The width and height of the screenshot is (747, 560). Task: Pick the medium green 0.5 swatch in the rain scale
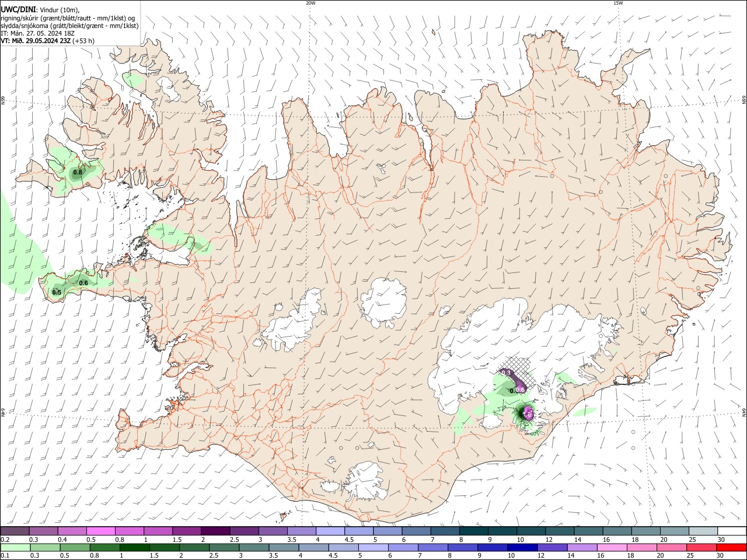pos(75,547)
